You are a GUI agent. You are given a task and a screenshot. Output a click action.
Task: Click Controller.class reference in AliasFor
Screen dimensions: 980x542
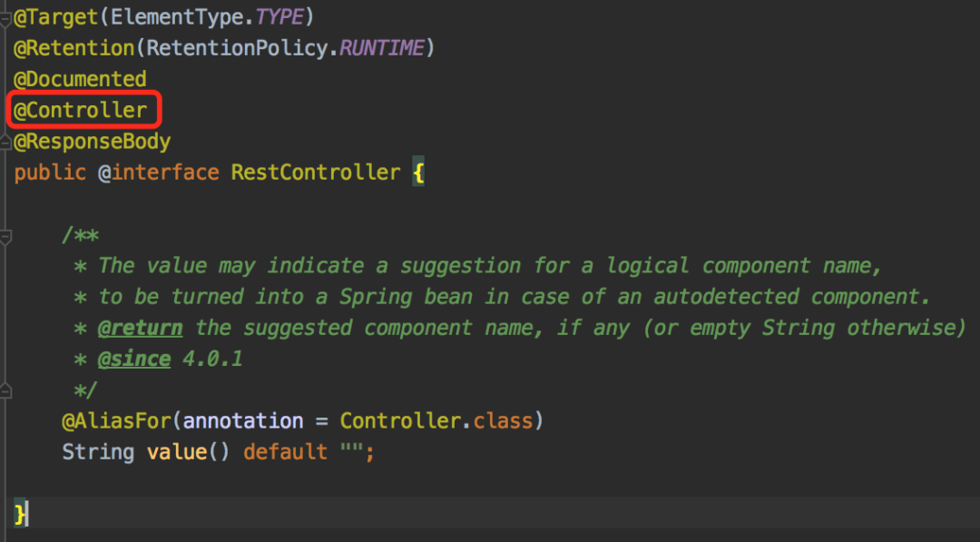(436, 420)
